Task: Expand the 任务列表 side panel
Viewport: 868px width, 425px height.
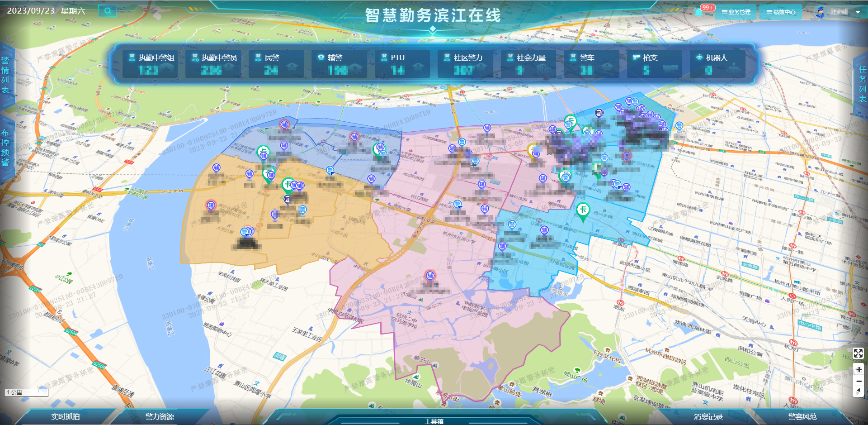Action: 862,84
